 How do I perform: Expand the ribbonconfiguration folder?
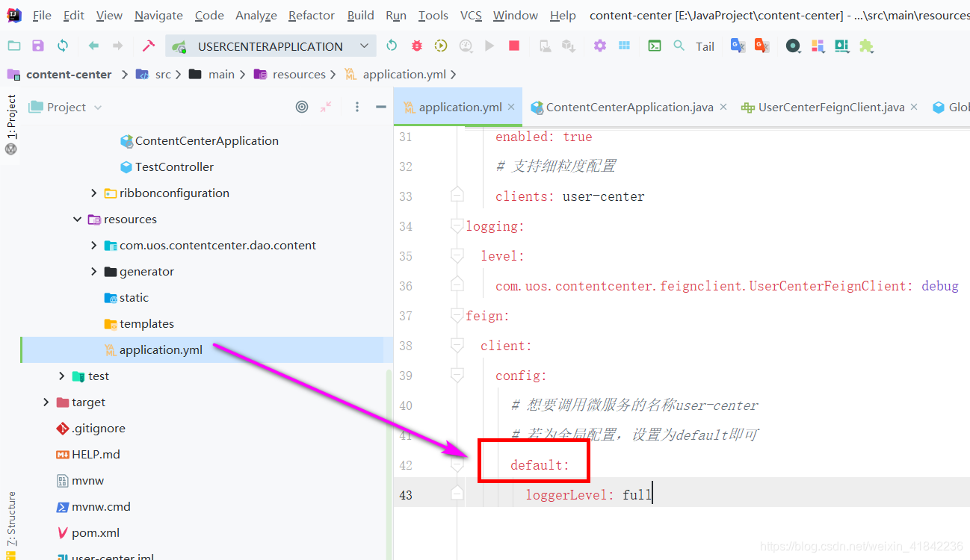click(93, 193)
